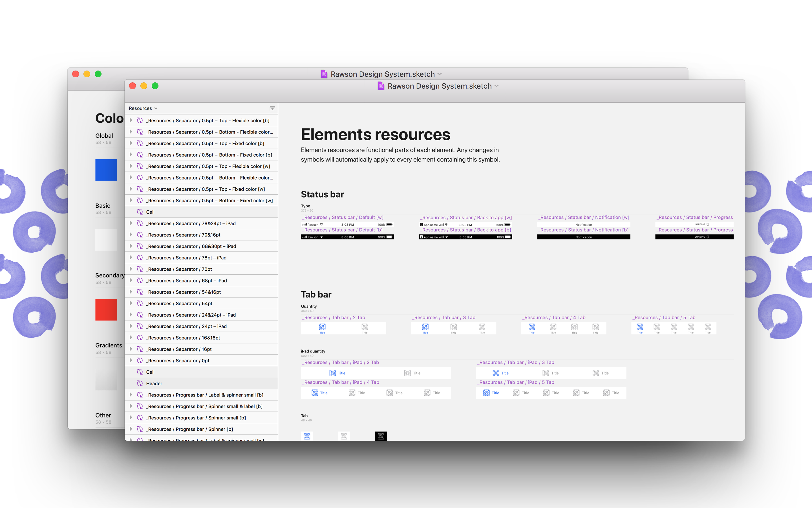Expand Separator 0.5pt Top Fixed color [w]
This screenshot has height=508, width=812.
coord(131,189)
